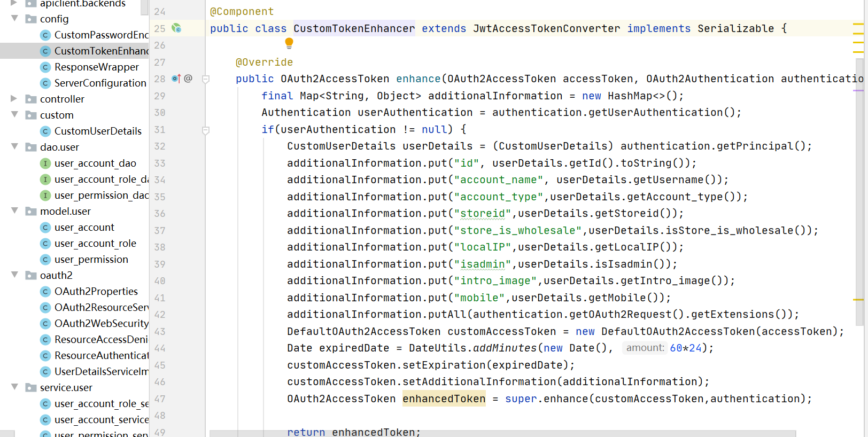Select CustomTokenEnhanc file in project tree
868x437 pixels.
coord(101,51)
